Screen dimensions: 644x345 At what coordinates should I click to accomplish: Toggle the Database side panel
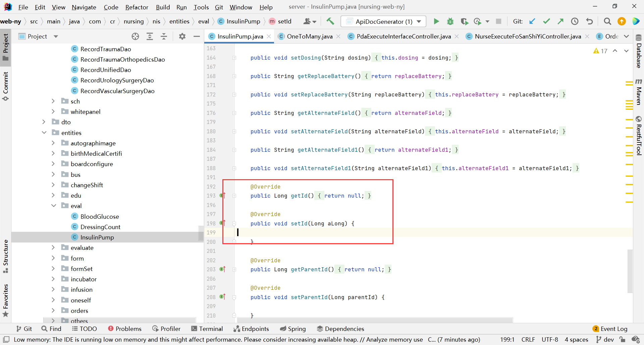[639, 51]
